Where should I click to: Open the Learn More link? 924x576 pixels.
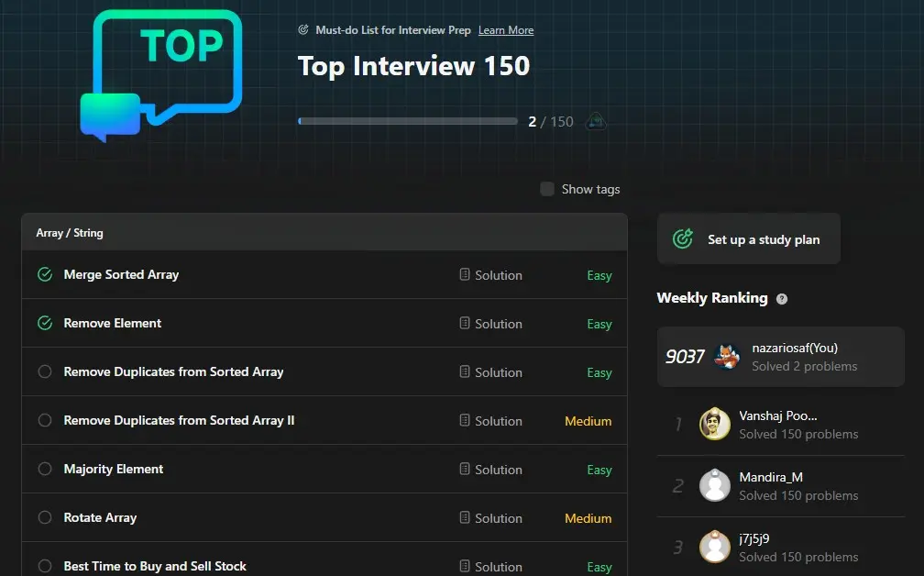pyautogui.click(x=506, y=30)
